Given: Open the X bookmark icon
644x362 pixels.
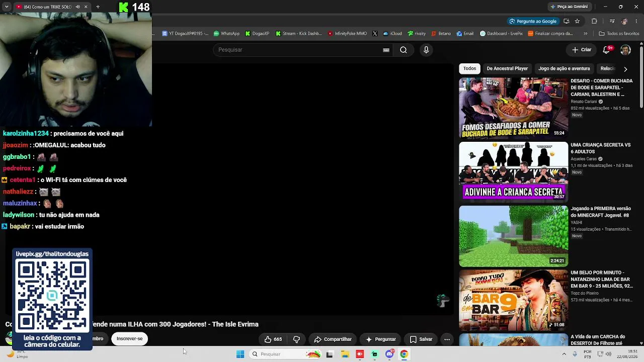Looking at the screenshot, I should 375,34.
